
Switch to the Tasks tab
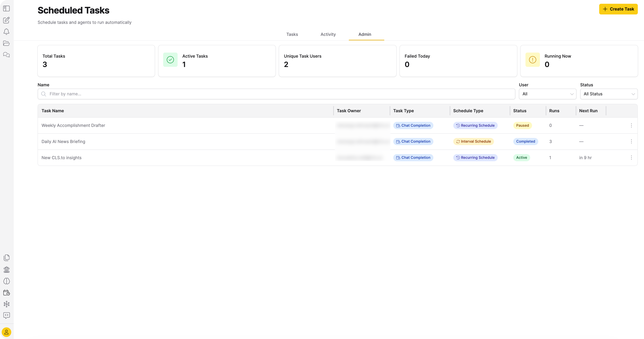click(292, 34)
